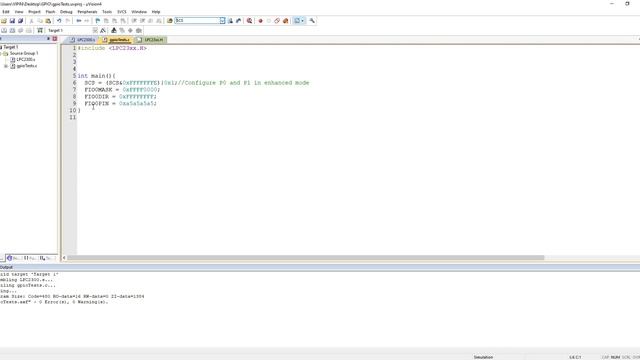Click the '#include <LPC23xx.H>' line
This screenshot has height=360, width=640.
coord(112,48)
